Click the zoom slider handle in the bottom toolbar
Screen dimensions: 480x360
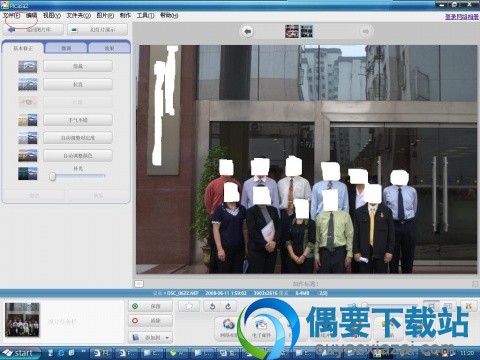coord(365,305)
